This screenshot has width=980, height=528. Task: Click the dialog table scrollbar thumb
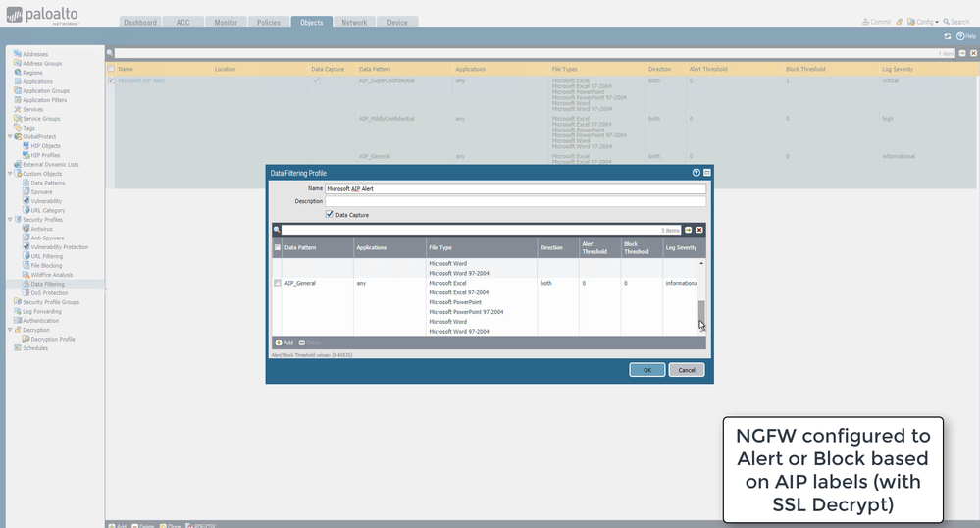701,313
